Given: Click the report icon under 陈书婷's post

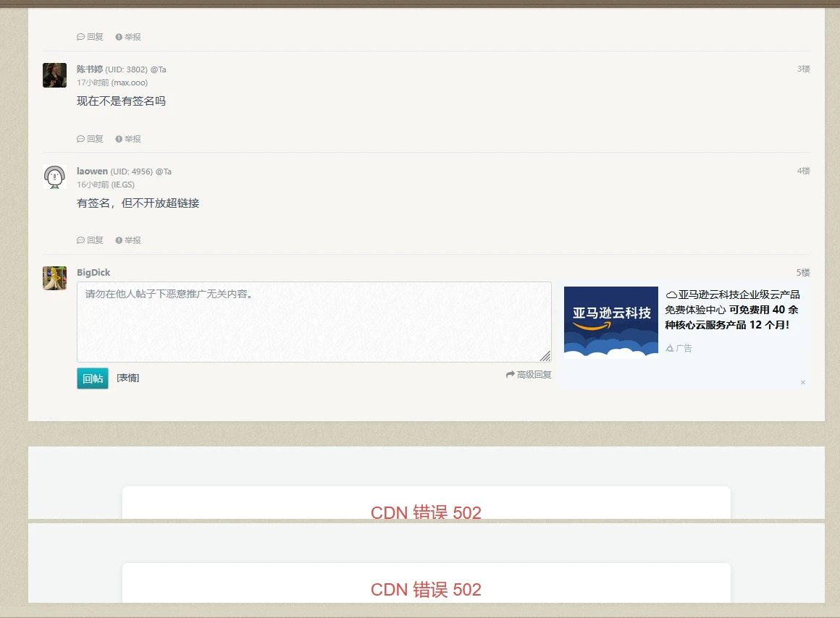Looking at the screenshot, I should 119,139.
